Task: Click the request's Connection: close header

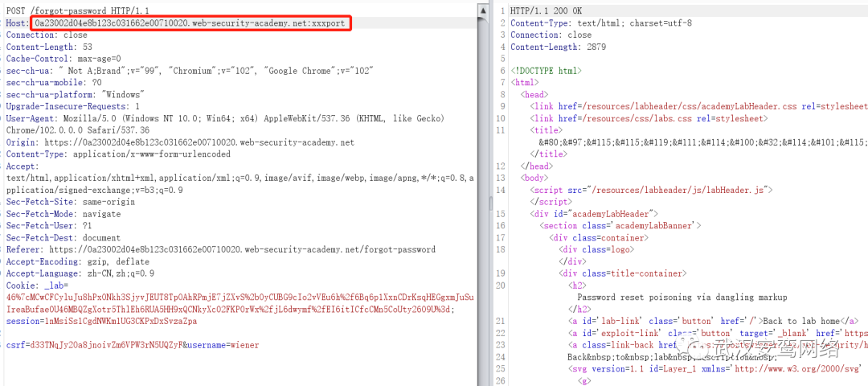Action: [x=47, y=35]
